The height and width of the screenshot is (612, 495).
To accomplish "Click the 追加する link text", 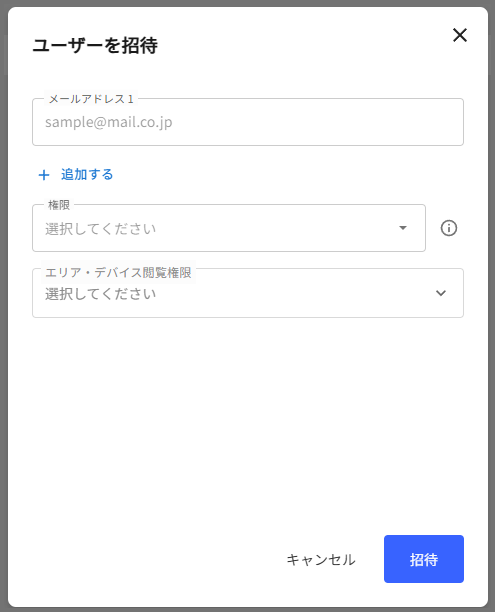I will [87, 174].
